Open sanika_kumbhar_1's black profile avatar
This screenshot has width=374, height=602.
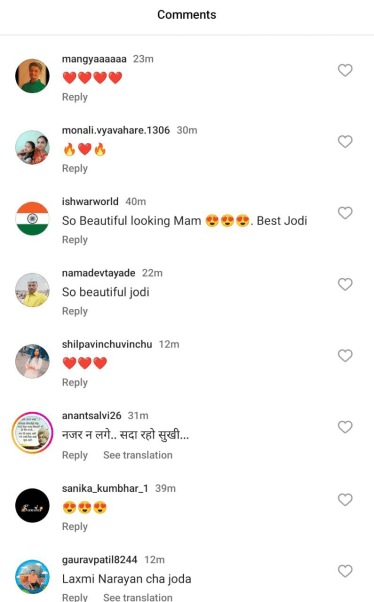(32, 505)
